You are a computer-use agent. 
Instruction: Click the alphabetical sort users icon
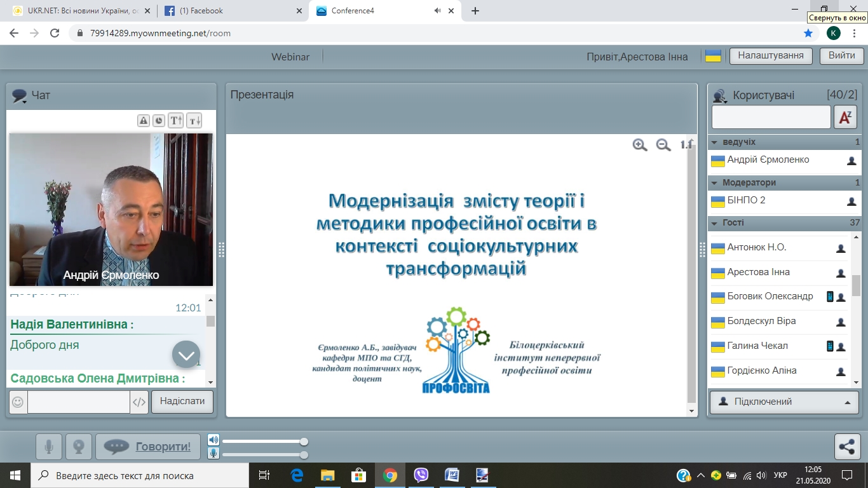point(845,117)
